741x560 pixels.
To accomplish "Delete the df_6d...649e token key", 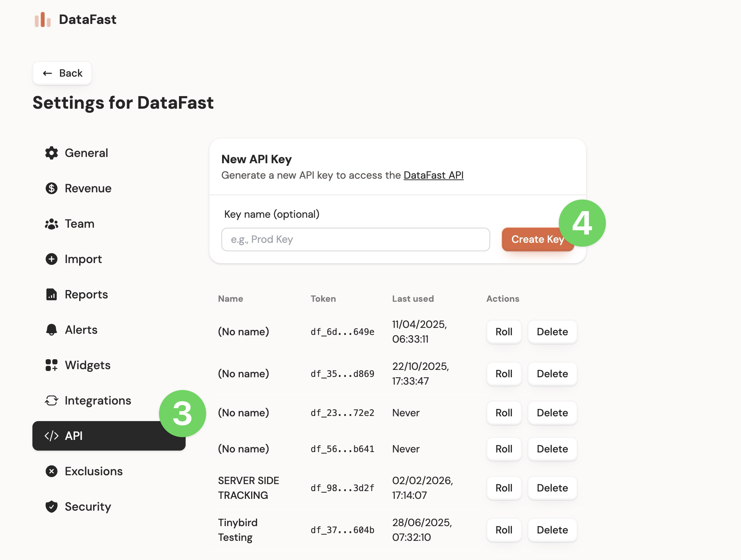I will pos(552,332).
